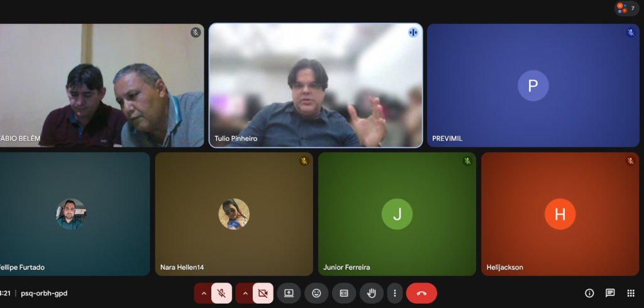This screenshot has height=308, width=644.
Task: Click Tulio Pinheiro speaking indicator icon
Action: point(413,33)
